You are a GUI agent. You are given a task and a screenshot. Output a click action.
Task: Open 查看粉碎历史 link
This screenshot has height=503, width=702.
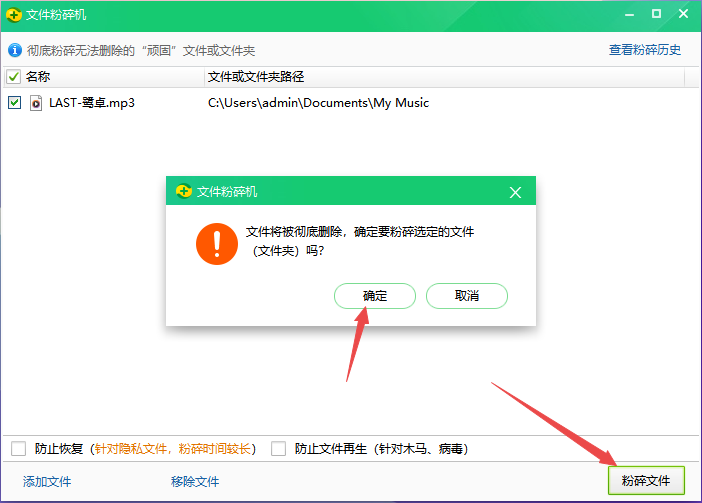(x=645, y=50)
